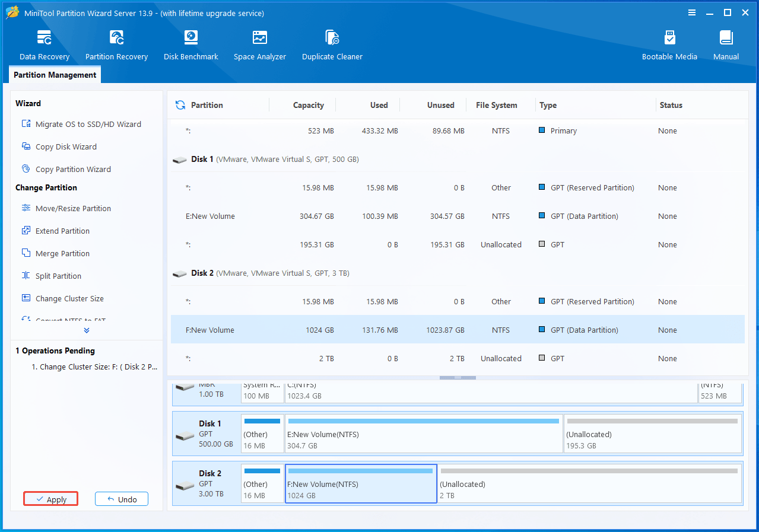
Task: Sort by the Capacity column header
Action: point(309,105)
